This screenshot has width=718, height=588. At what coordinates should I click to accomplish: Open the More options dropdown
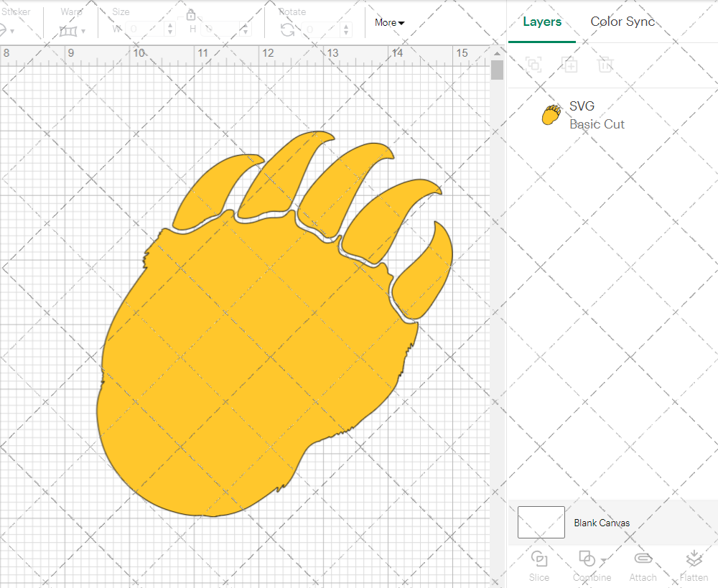pos(389,22)
